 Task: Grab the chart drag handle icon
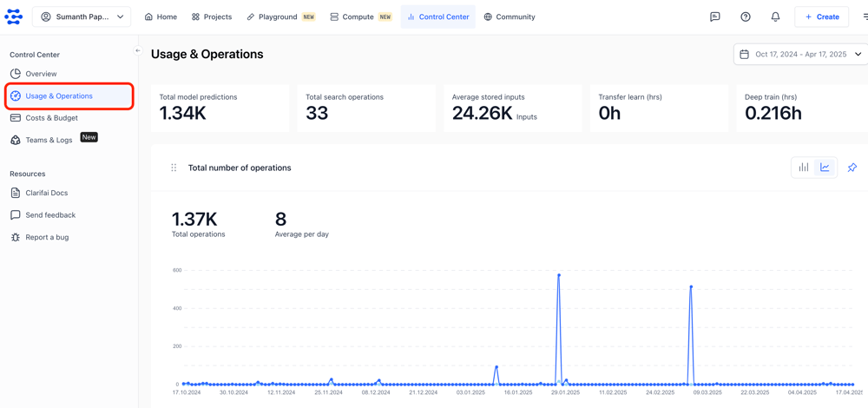pyautogui.click(x=174, y=168)
